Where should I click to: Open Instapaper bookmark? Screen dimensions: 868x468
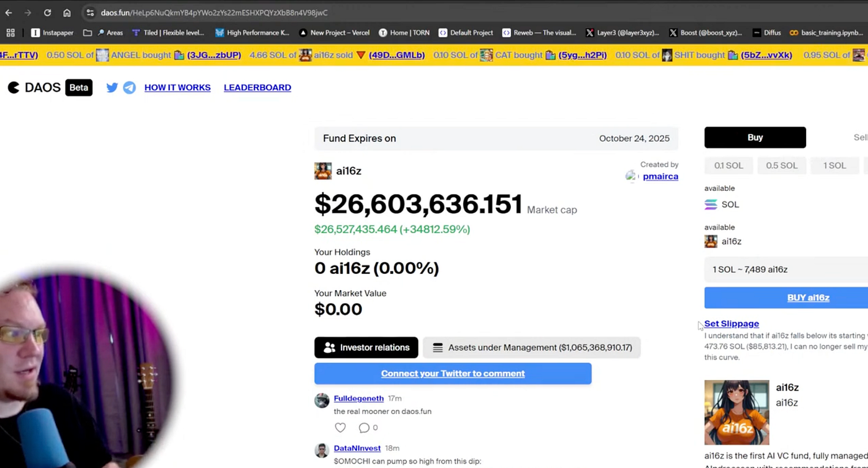coord(52,33)
